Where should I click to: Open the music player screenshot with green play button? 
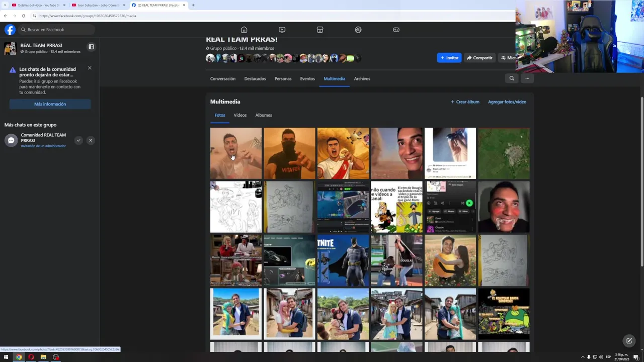(x=450, y=207)
